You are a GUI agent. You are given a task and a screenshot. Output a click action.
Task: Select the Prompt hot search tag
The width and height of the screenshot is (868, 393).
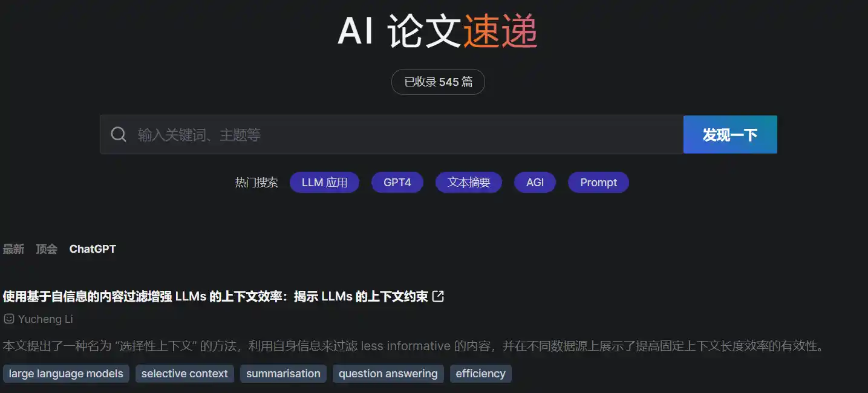pos(598,183)
